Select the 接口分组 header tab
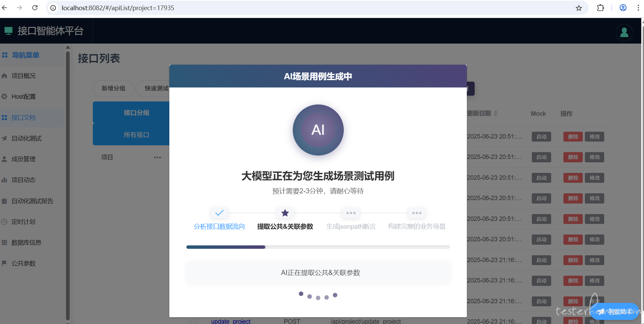Screen dimensions: 644x324 131,112
